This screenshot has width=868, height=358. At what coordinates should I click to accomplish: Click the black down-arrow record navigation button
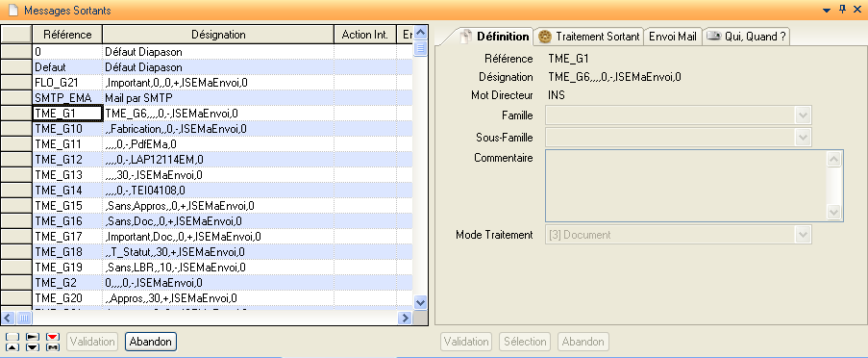click(33, 347)
